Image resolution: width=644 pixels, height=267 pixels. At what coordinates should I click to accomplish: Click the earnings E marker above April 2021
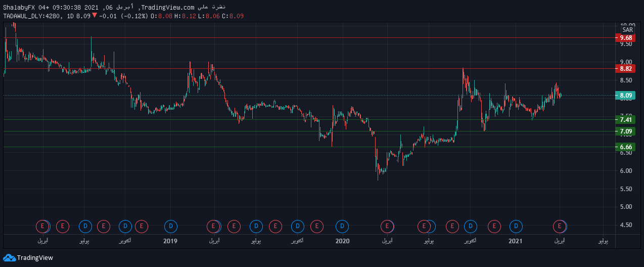click(x=559, y=226)
